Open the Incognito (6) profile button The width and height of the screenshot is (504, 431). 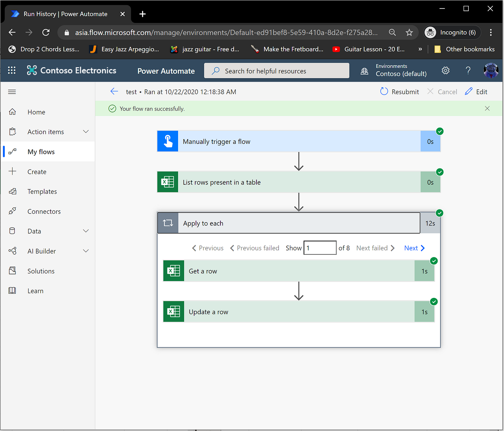[x=452, y=33]
